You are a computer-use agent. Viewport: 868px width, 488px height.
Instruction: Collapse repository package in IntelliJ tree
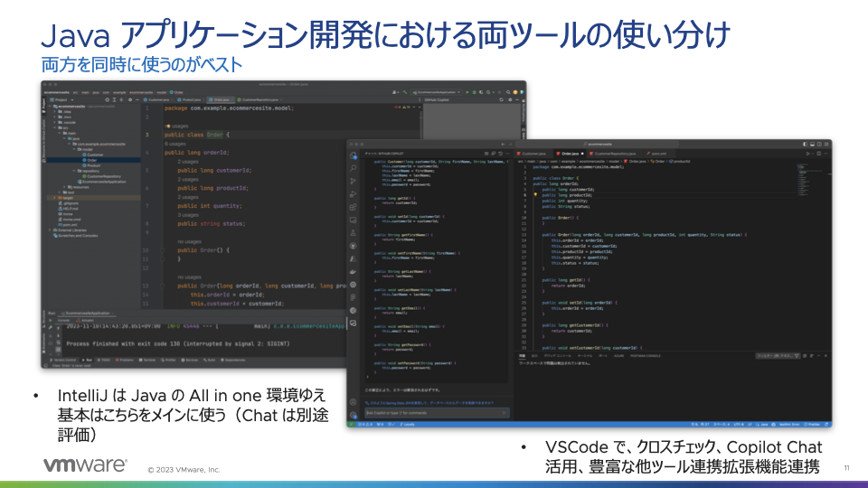(x=73, y=171)
